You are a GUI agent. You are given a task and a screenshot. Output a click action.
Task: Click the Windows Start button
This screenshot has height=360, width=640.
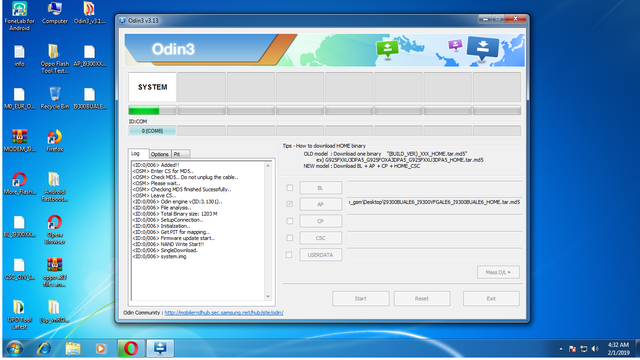14,349
